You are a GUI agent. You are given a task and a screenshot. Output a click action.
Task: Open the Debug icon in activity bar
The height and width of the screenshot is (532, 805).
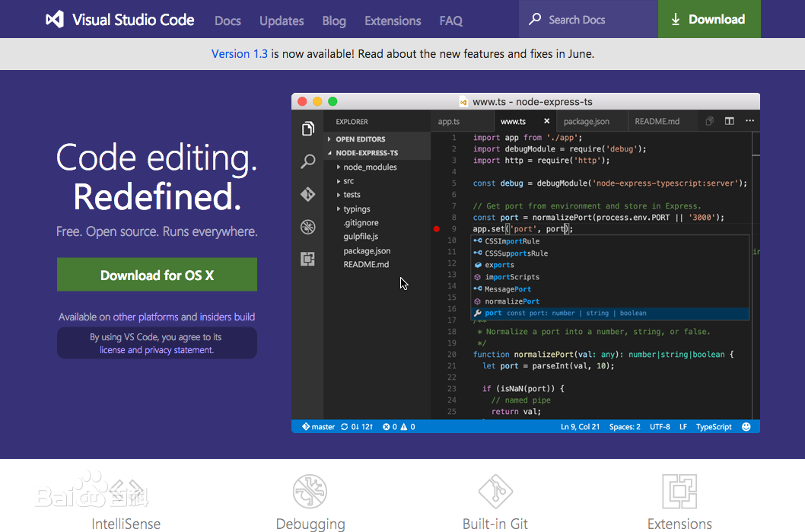point(308,227)
